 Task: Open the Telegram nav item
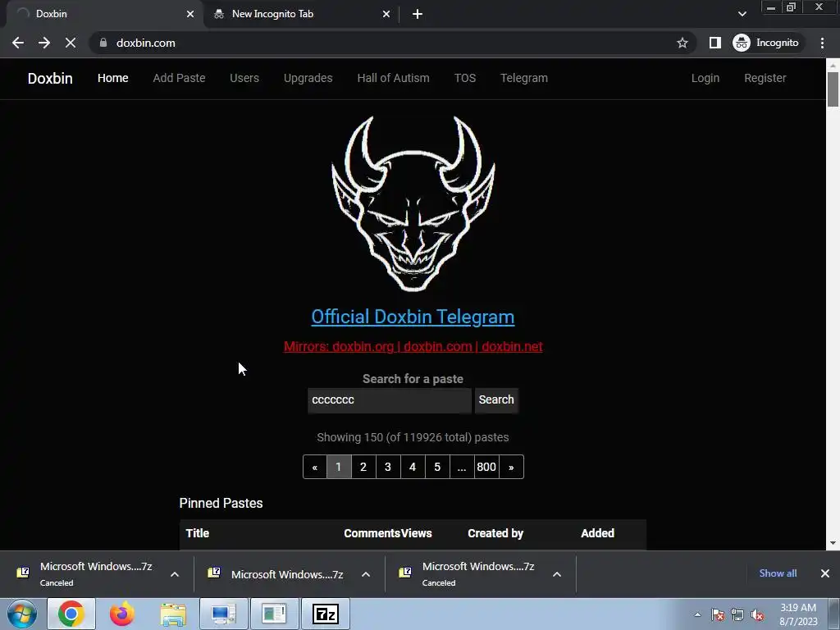tap(524, 78)
